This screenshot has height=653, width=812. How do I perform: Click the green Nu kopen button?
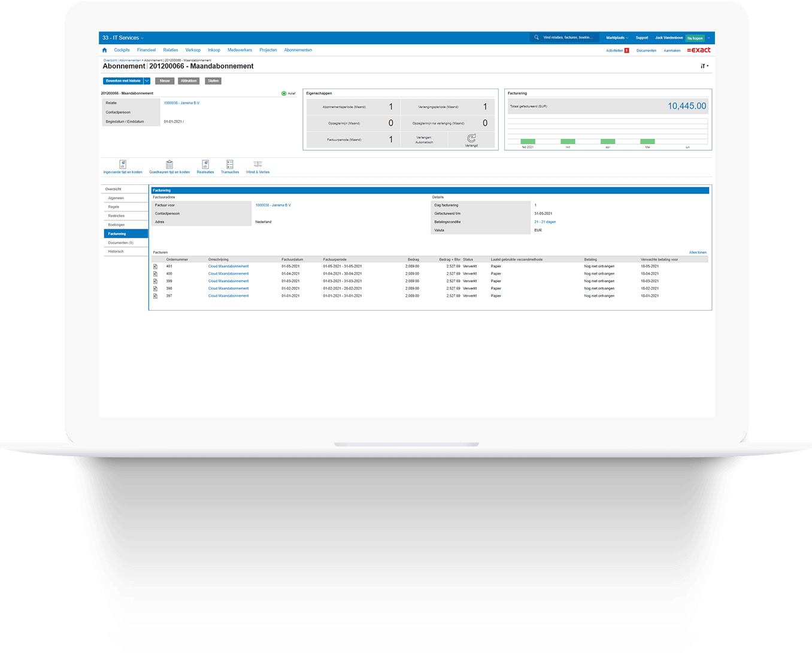695,38
